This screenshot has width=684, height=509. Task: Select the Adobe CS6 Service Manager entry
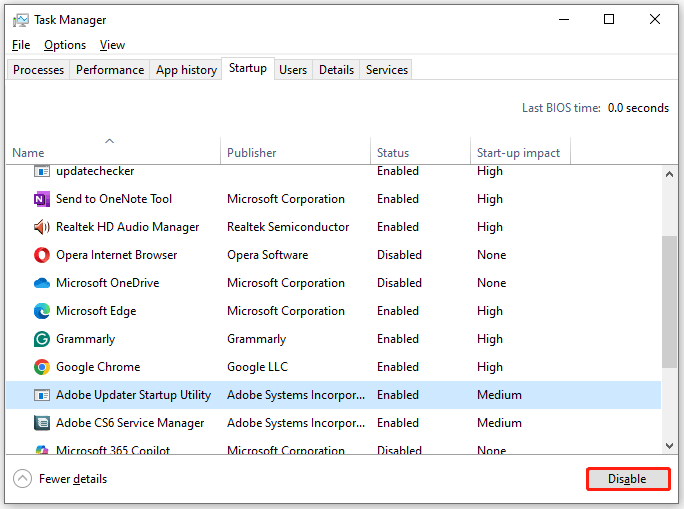pyautogui.click(x=130, y=423)
